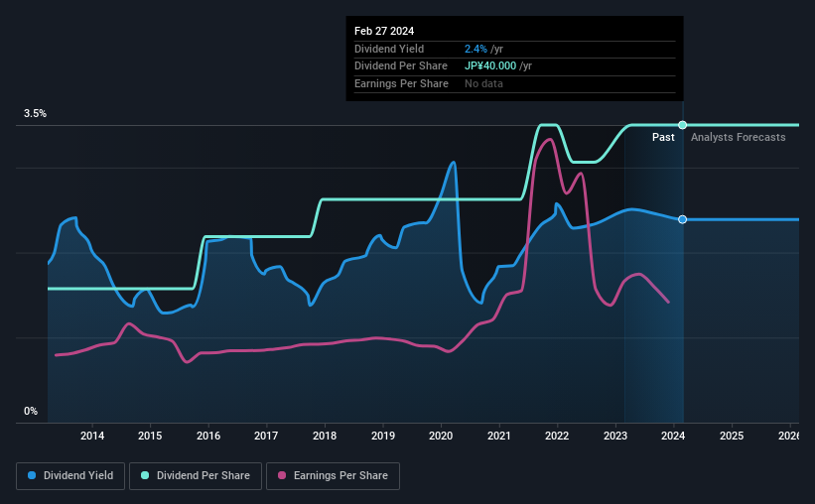Click the 2017 x-axis label

tap(266, 436)
